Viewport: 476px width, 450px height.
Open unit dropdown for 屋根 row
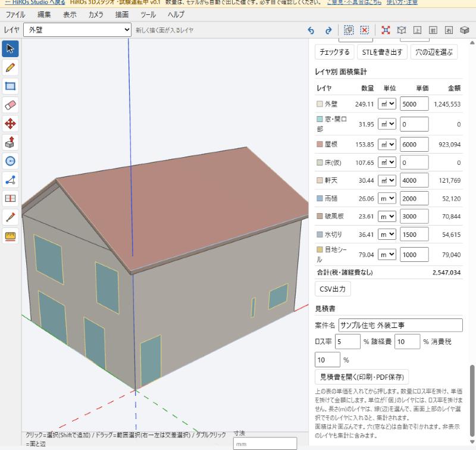tap(387, 144)
